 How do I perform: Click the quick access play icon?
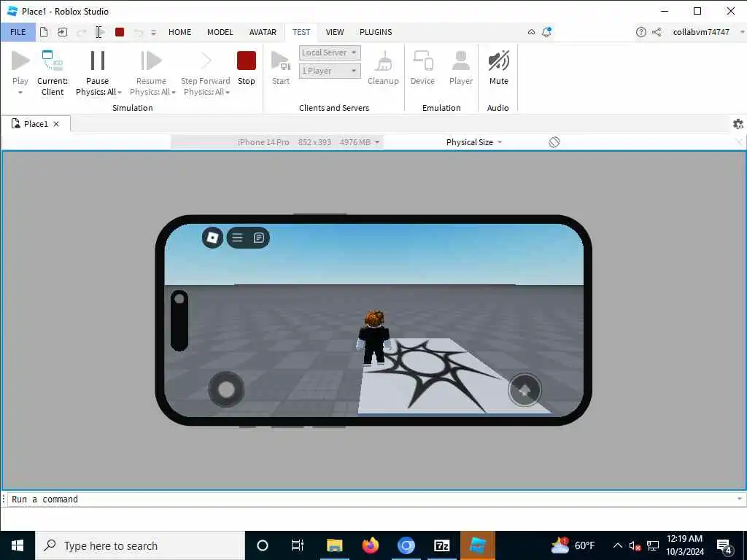(99, 32)
